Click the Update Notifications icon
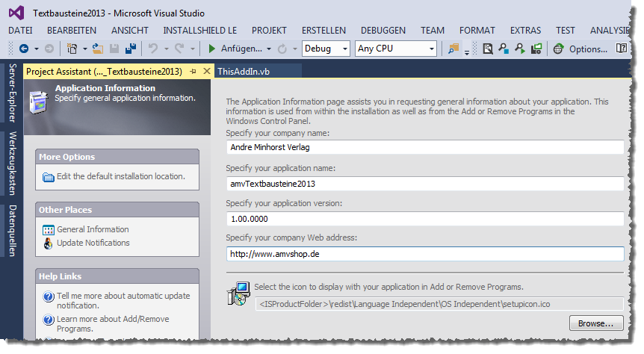 (49, 243)
